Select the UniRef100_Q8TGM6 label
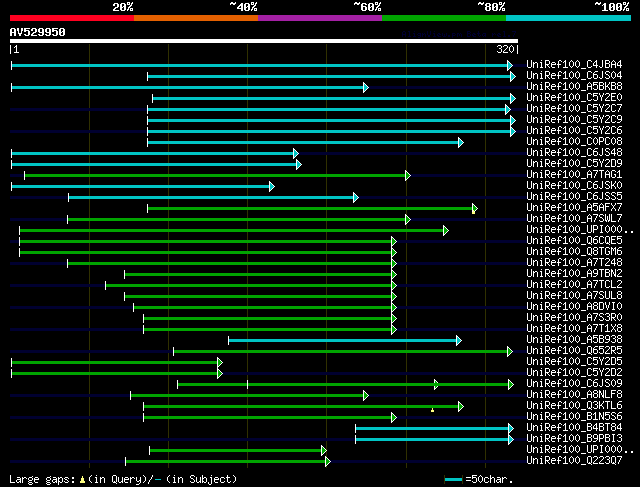 (574, 252)
